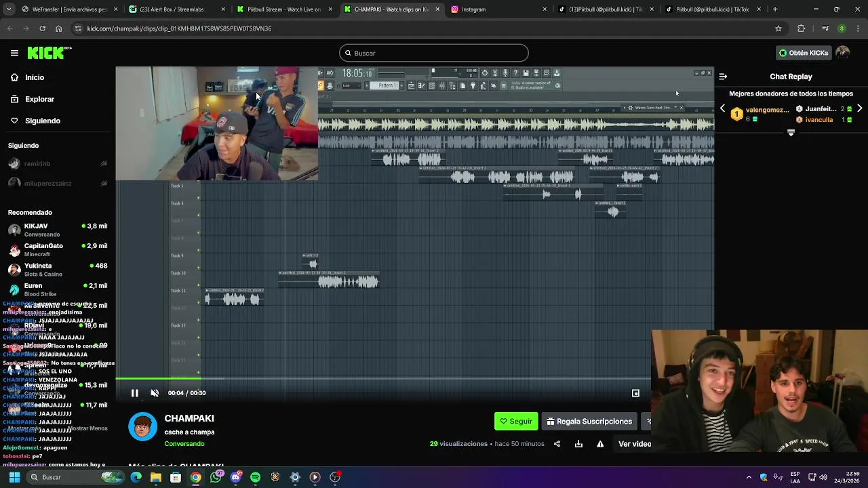This screenshot has height=488, width=868.
Task: Toggle theater mode on the clip player
Action: 635,393
